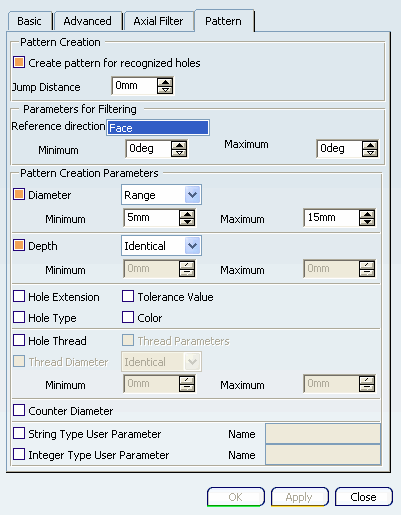Enable String Type User Parameter
This screenshot has width=401, height=515.
[19, 434]
